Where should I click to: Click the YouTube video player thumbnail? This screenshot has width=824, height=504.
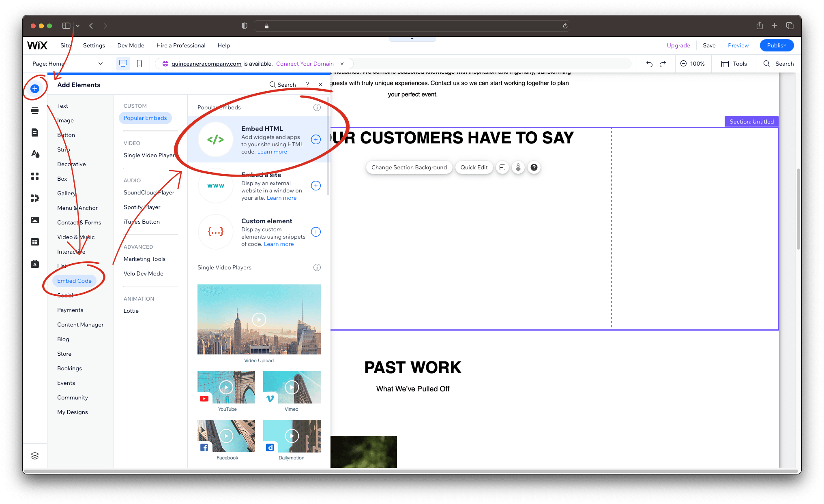tap(226, 387)
